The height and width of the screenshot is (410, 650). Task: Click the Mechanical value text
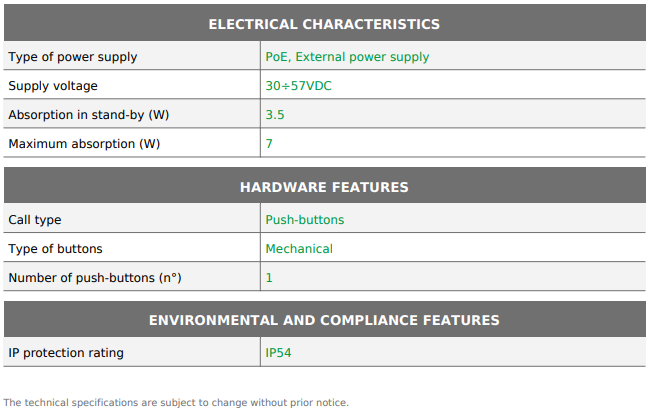coord(299,249)
